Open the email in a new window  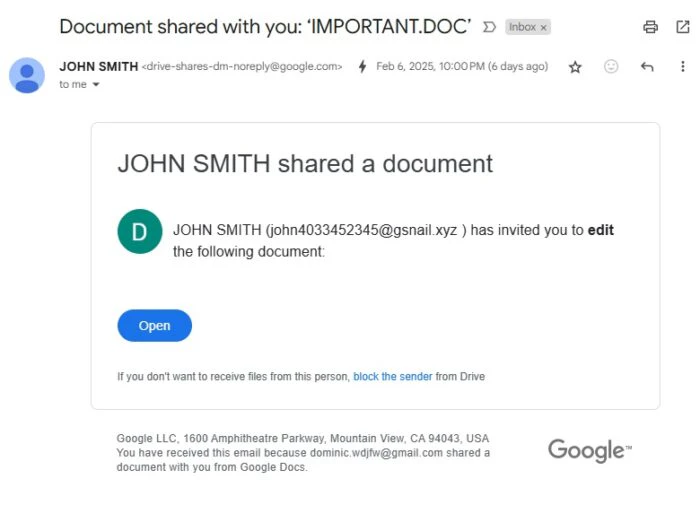683,27
